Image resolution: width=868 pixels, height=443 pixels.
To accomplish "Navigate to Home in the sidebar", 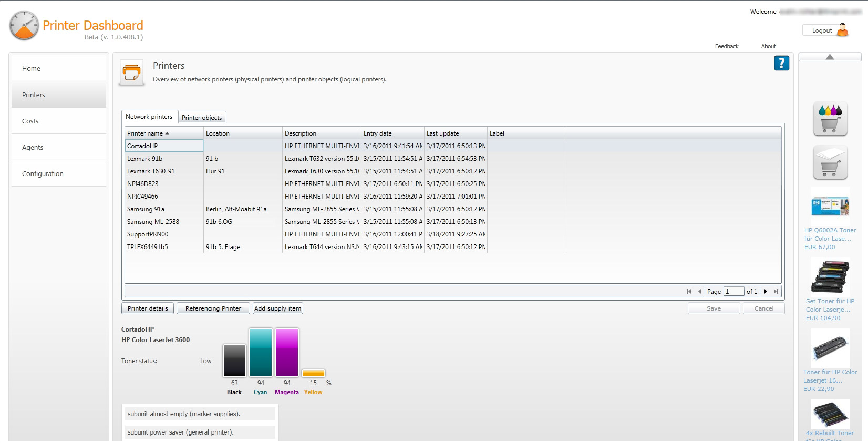I will pos(59,68).
